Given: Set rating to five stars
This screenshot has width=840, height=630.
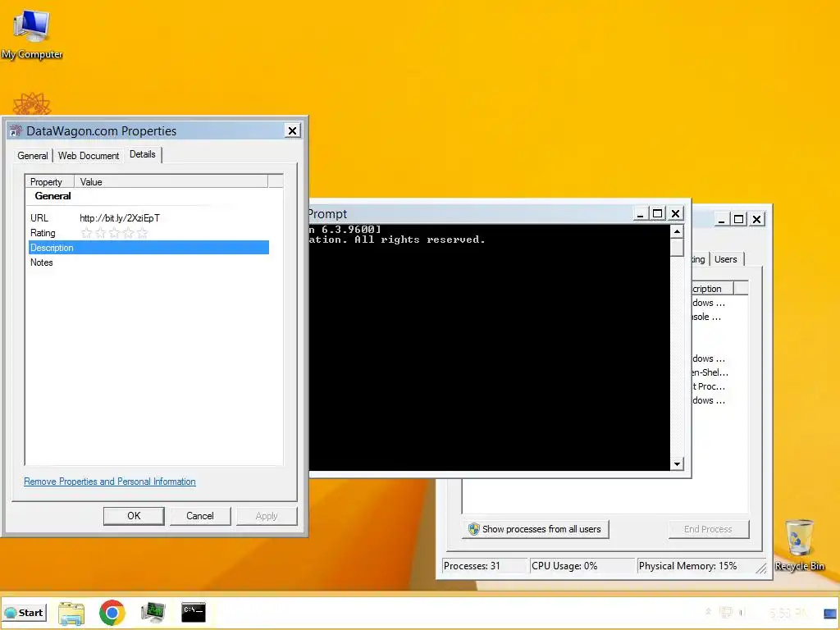Looking at the screenshot, I should pyautogui.click(x=142, y=233).
